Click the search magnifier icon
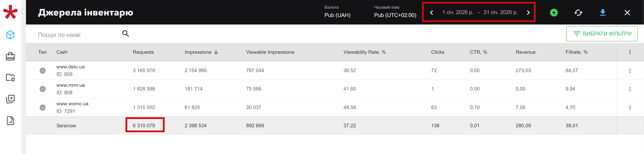This screenshot has height=154, width=644. tap(126, 34)
